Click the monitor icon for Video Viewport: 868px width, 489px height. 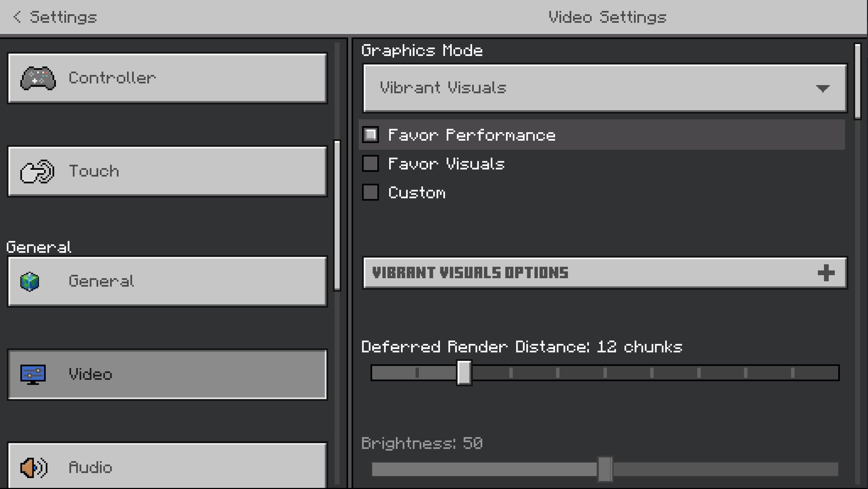[33, 374]
